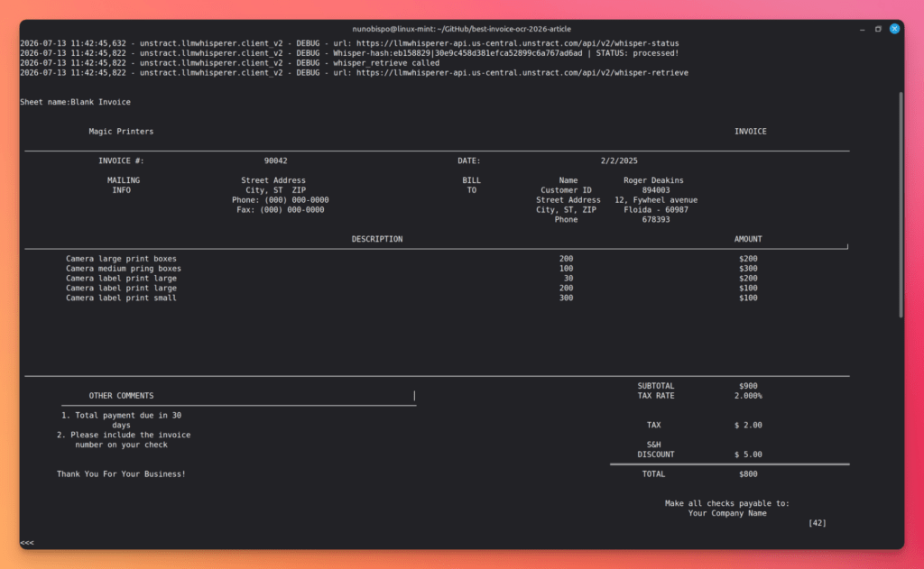Click the 'STATUS: processed!' text
The image size is (924, 569).
click(x=637, y=53)
